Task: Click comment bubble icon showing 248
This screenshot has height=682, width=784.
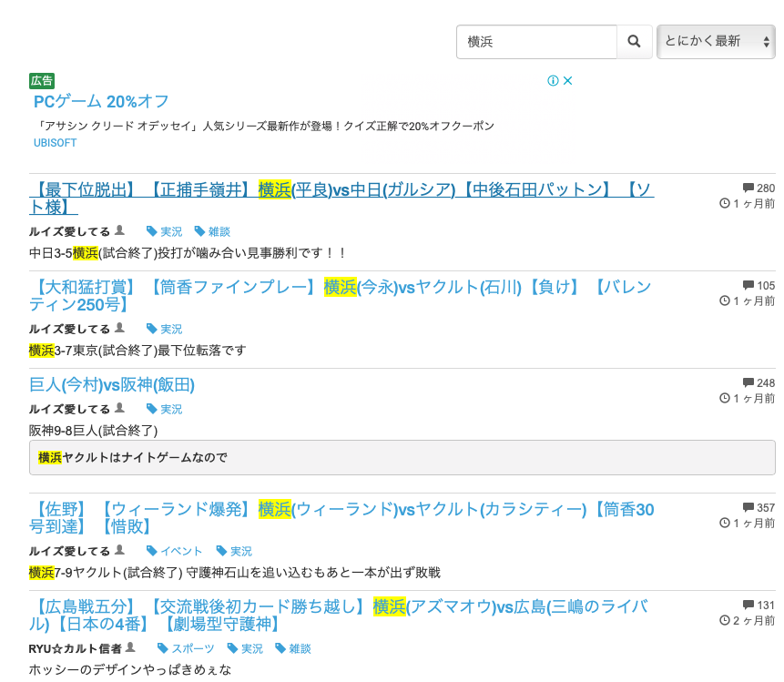Action: (748, 383)
